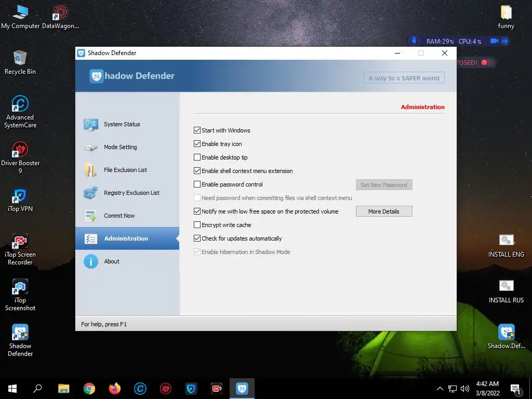Viewport: 532px width, 399px height.
Task: Check Enable desktop tip
Action: click(x=197, y=157)
